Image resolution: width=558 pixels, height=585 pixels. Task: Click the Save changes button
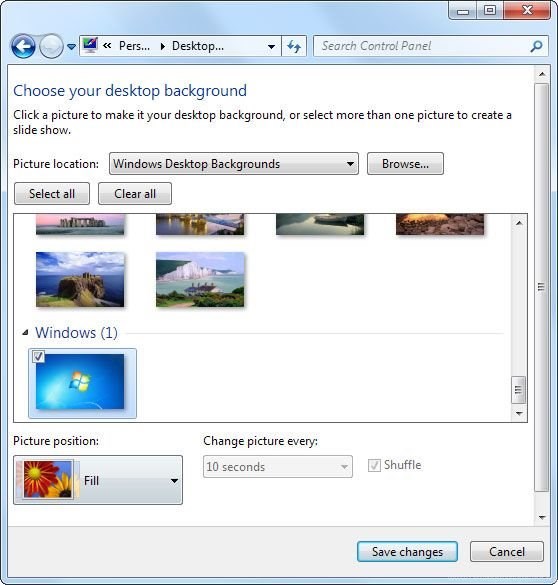pos(407,551)
